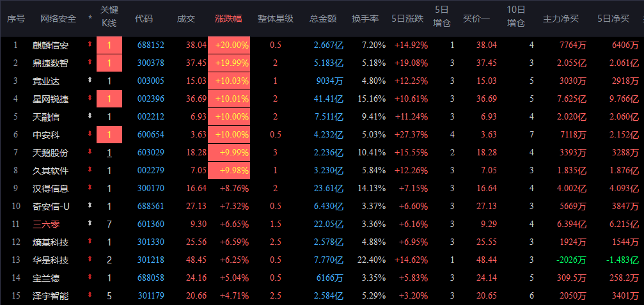Click red marker icon for 久其软件
This screenshot has height=305, width=644.
click(90, 170)
